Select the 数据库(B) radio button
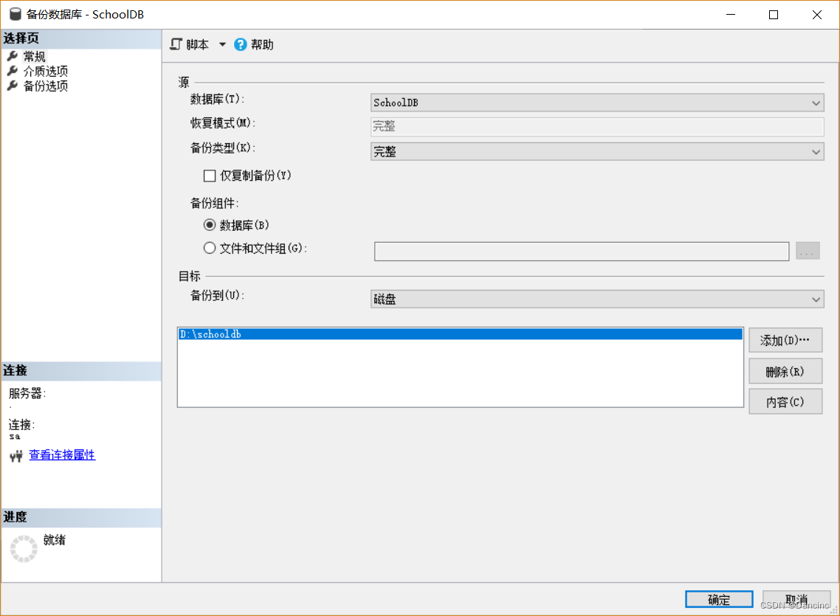This screenshot has height=616, width=840. [x=210, y=225]
